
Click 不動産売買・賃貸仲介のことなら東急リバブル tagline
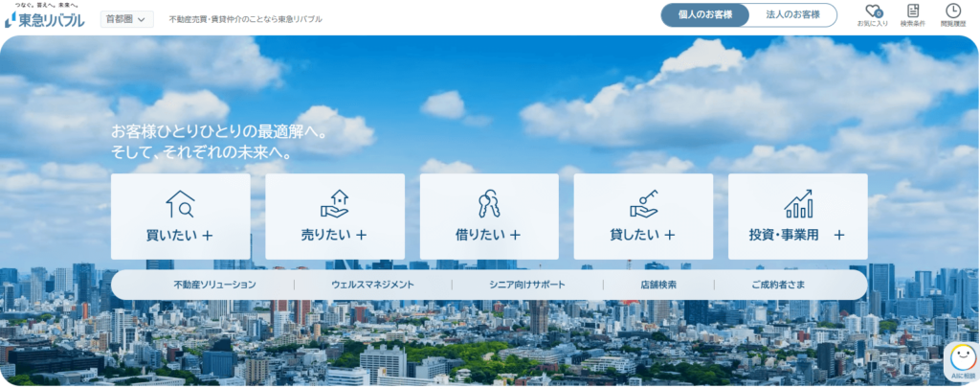pyautogui.click(x=246, y=19)
